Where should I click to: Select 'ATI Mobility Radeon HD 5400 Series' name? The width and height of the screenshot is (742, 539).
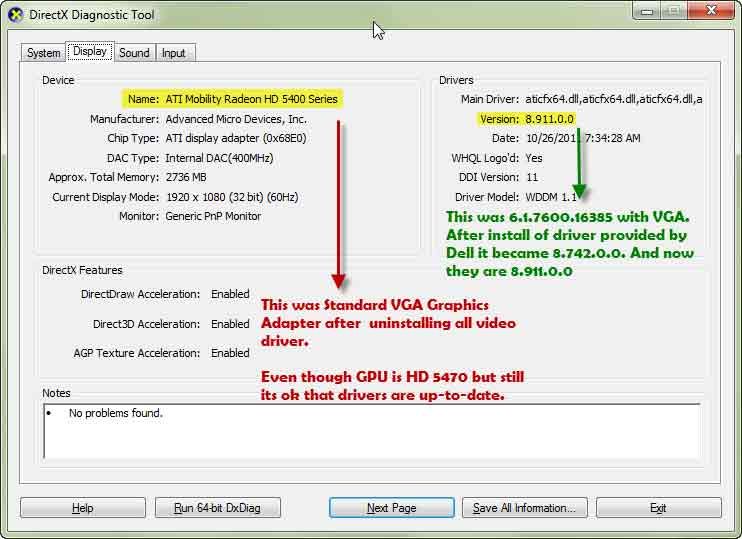pos(251,99)
